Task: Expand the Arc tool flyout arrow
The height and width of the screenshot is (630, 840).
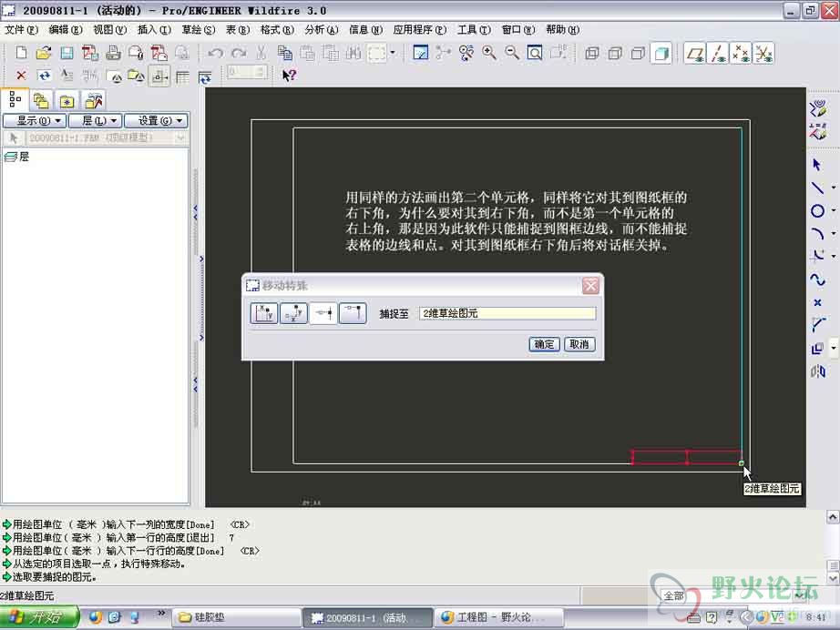Action: tap(833, 233)
